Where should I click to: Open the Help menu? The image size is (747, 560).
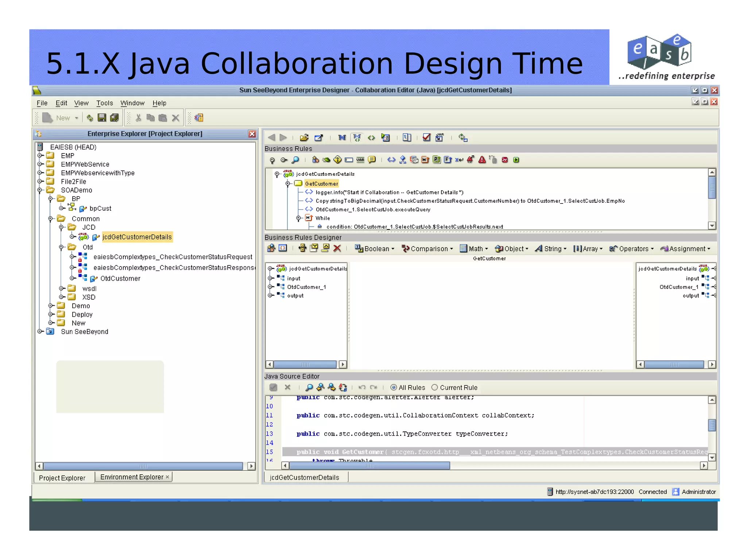pos(159,103)
